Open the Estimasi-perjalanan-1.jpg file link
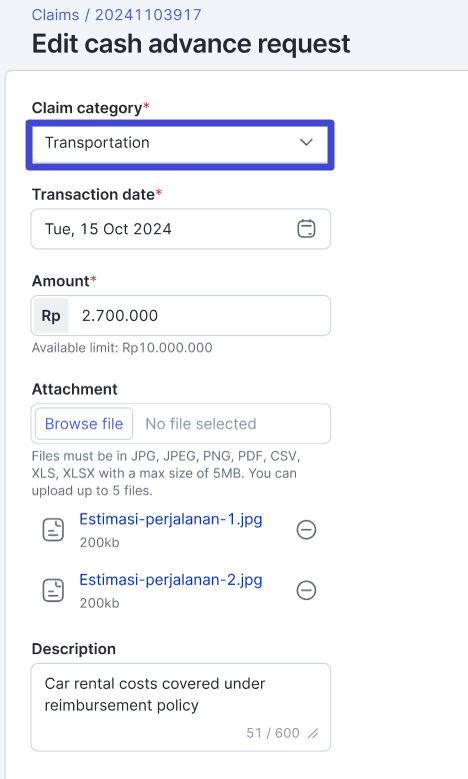468x779 pixels. point(171,519)
